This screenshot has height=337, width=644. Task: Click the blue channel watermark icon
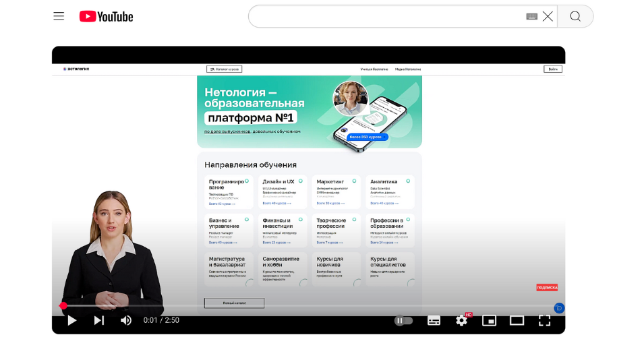click(559, 308)
